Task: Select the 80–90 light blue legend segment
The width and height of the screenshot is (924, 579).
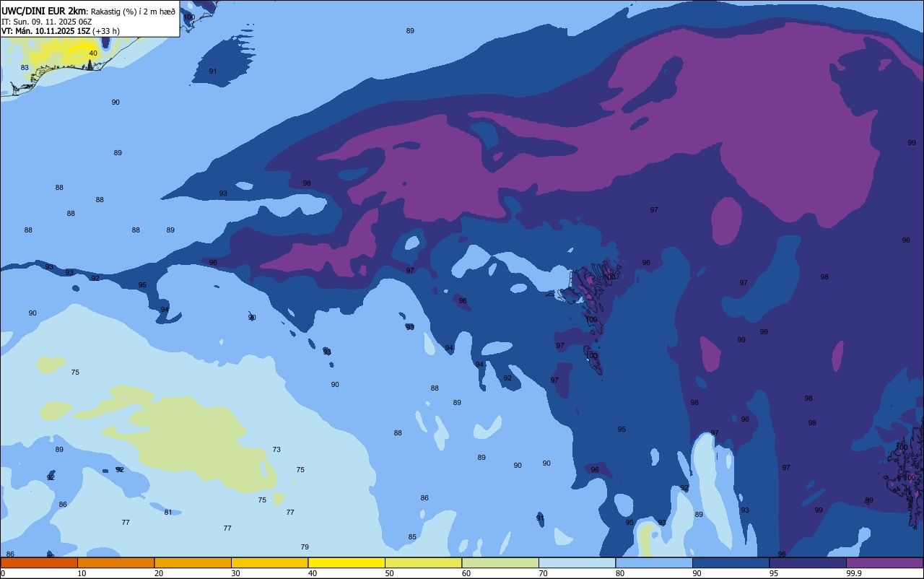Action: tap(654, 562)
